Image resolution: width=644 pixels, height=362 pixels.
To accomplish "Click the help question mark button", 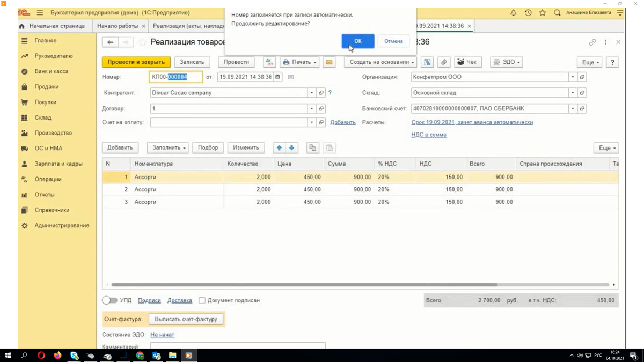I will [x=612, y=62].
